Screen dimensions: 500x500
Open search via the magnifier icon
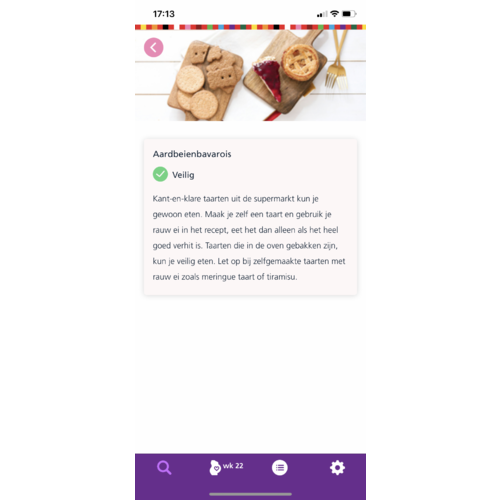click(x=164, y=468)
